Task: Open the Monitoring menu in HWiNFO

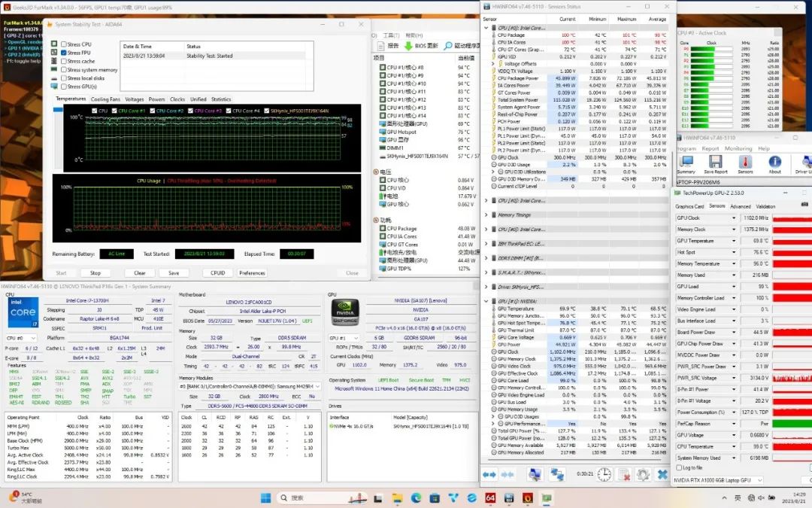Action: tap(738, 148)
